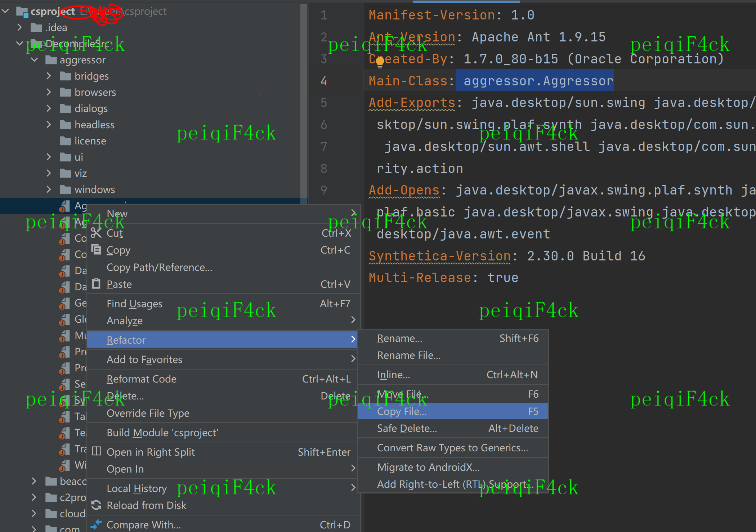Click the Copy icon in context menu
This screenshot has width=756, height=532.
[x=96, y=249]
